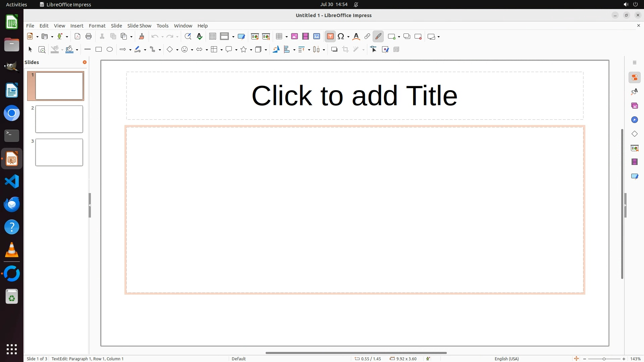Select the Ellipse drawing tool

(x=110, y=50)
